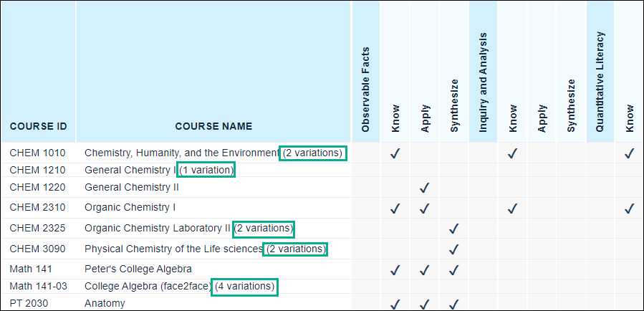Click CHEM 2325 Synthesize checkmark

coord(453,229)
